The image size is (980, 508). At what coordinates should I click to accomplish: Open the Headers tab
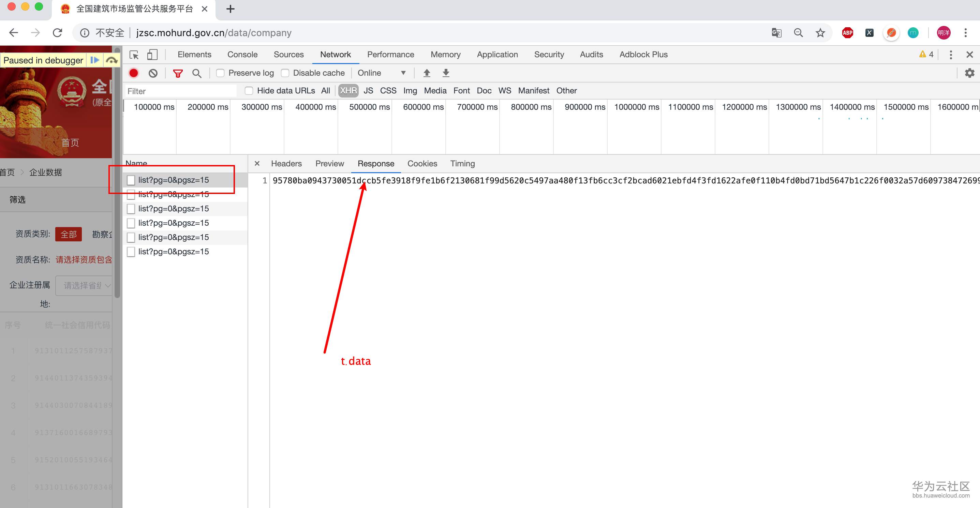(x=286, y=164)
